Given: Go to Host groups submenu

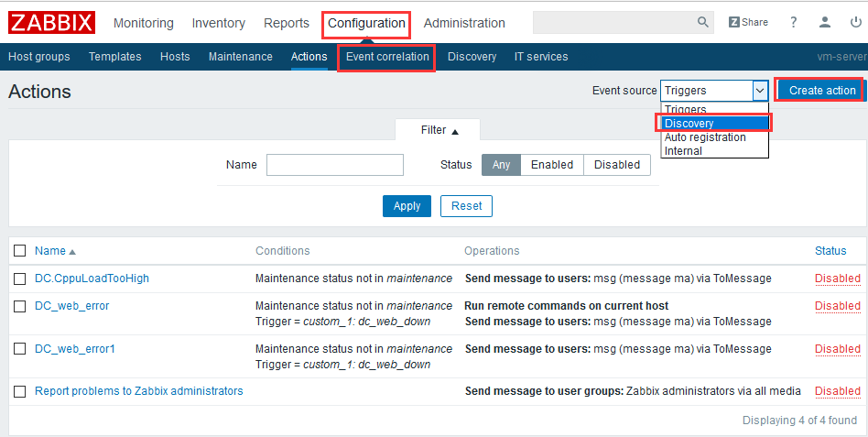Looking at the screenshot, I should point(38,57).
